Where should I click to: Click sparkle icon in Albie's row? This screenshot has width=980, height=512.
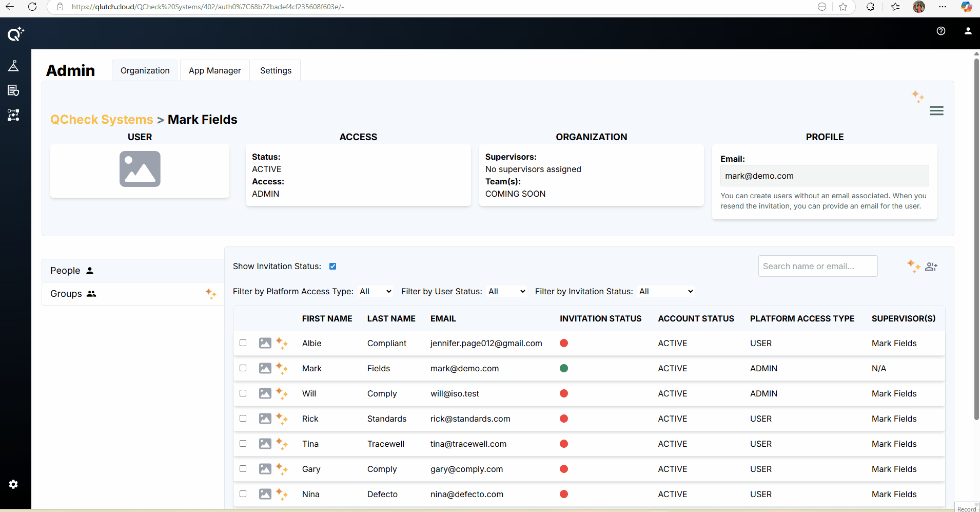(282, 343)
